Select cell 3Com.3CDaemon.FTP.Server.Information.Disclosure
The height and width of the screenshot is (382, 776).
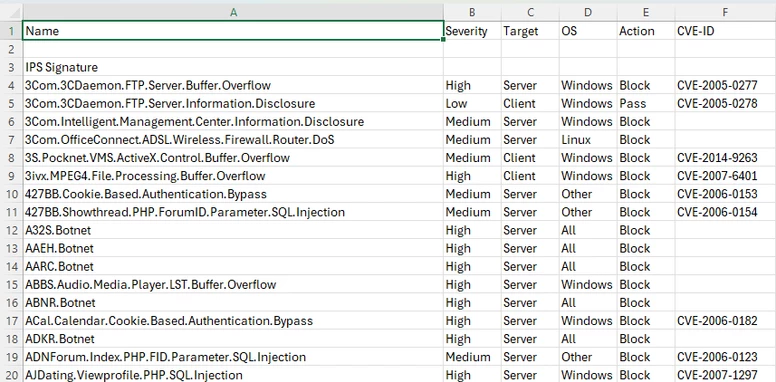coord(233,103)
